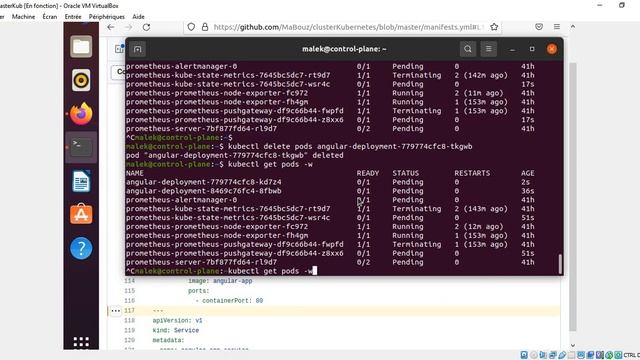This screenshot has width=640, height=360.
Task: Select line number 119 in GitHub code
Action: pos(129,331)
